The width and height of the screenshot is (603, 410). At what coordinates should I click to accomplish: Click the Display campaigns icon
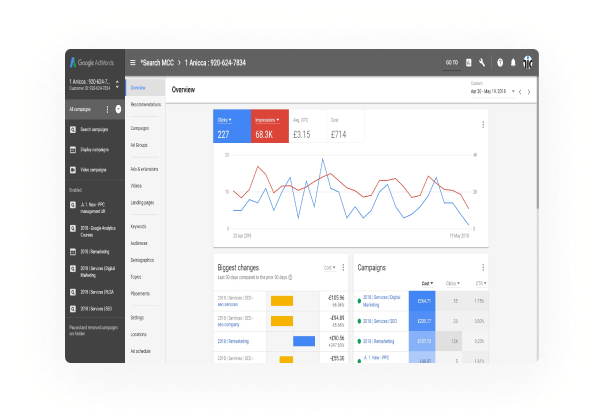point(73,150)
